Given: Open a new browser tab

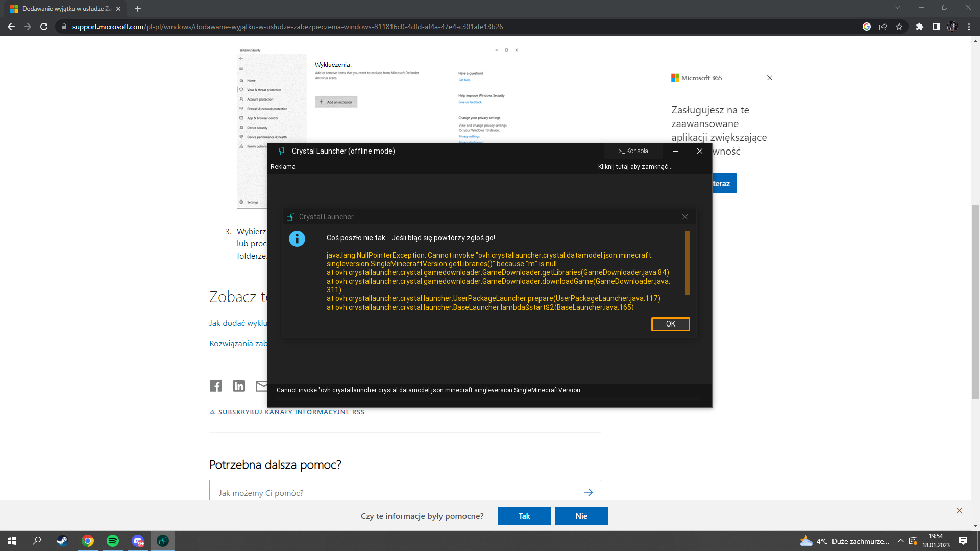Looking at the screenshot, I should click(x=138, y=9).
